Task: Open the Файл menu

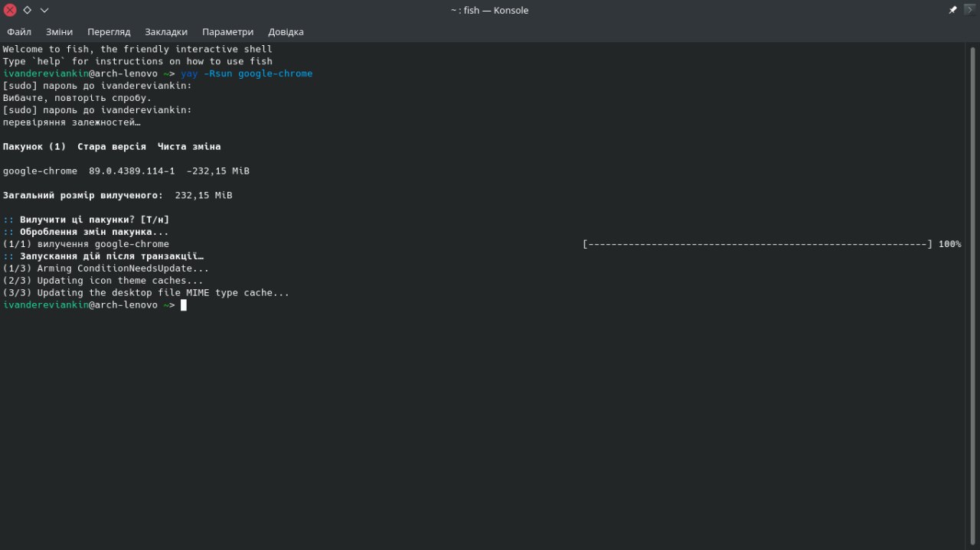Action: point(19,32)
